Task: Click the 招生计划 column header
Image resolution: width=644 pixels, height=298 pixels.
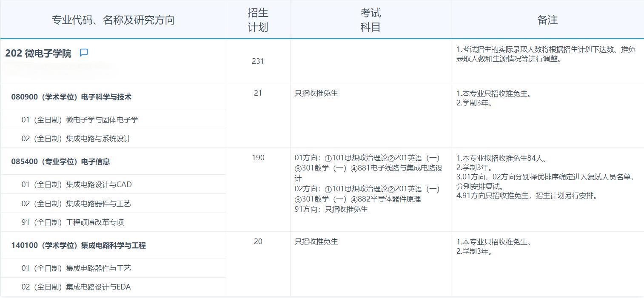Action: point(257,19)
